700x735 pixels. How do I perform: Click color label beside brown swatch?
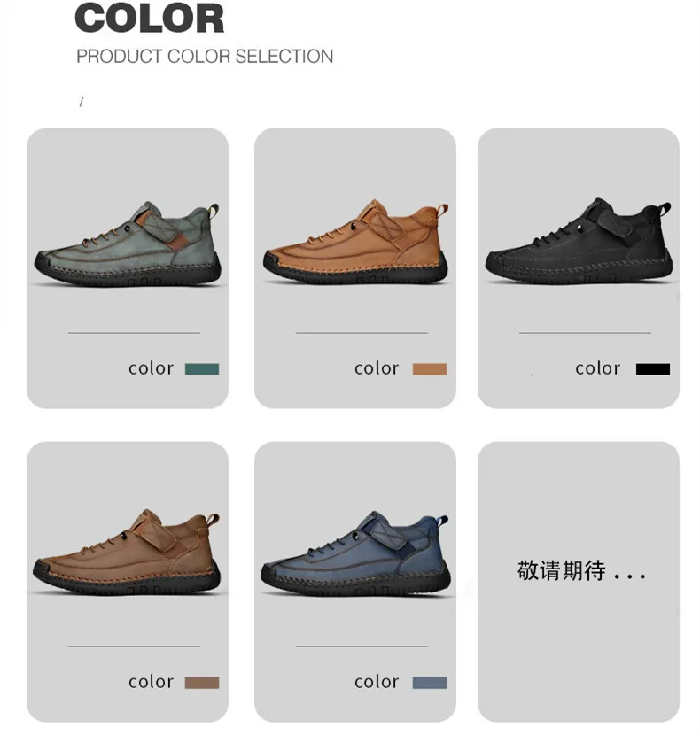[151, 682]
